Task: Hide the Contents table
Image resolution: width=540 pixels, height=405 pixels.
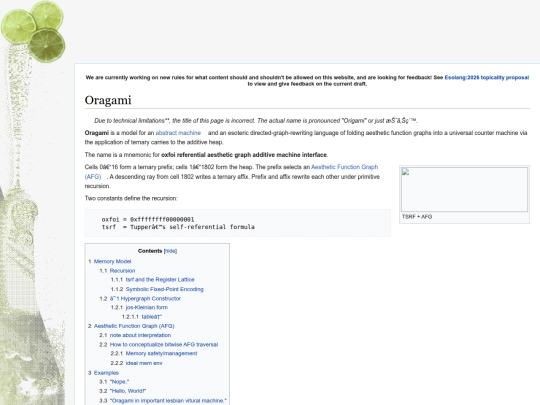Action: coord(170,251)
